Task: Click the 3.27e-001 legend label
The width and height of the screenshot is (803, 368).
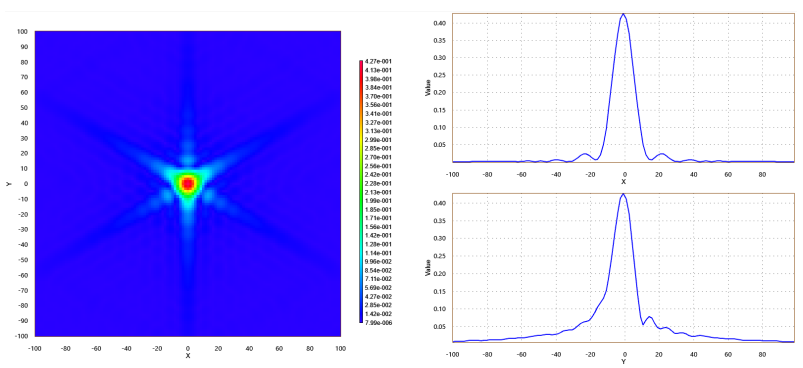Action: (378, 122)
